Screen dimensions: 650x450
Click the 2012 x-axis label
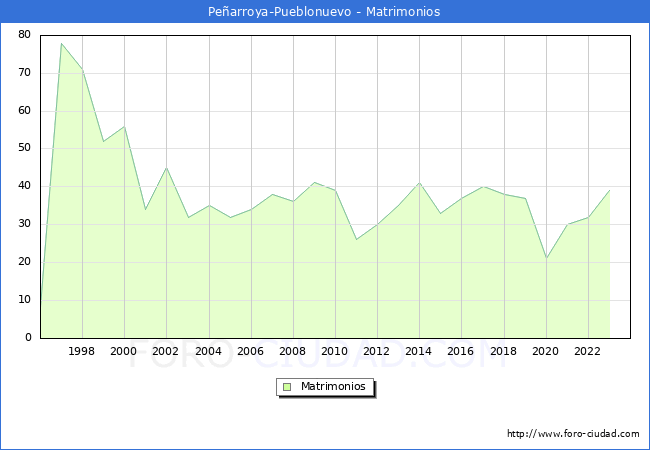(x=376, y=351)
